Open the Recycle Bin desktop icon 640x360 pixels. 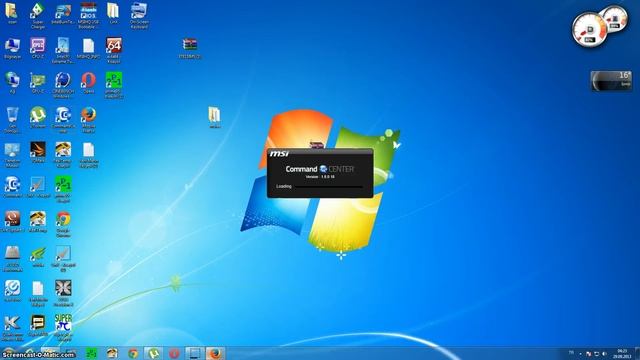12,120
